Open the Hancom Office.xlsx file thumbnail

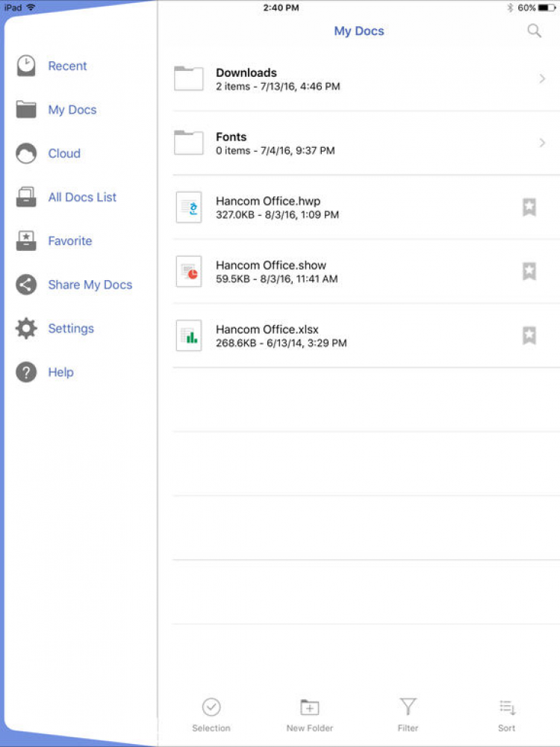pos(189,335)
